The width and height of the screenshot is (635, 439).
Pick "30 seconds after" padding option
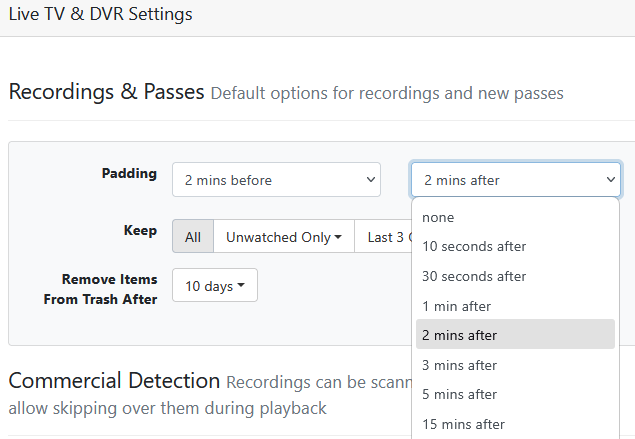pos(474,276)
